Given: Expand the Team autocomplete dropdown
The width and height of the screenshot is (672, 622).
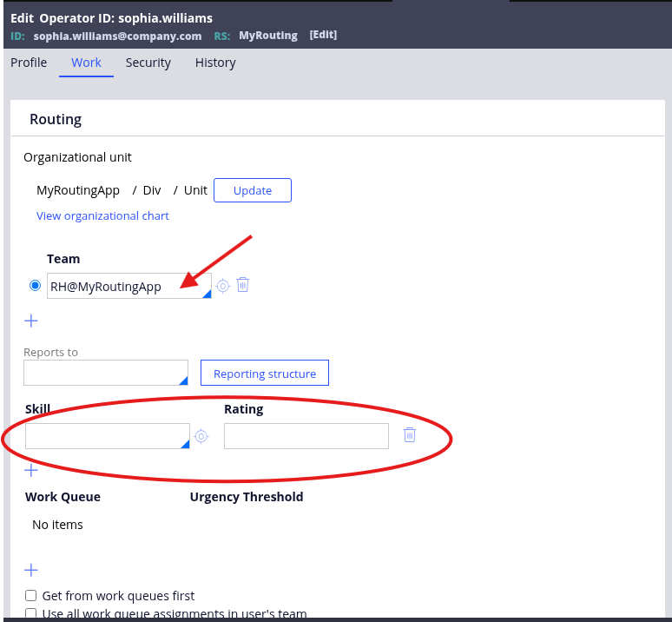Looking at the screenshot, I should pyautogui.click(x=206, y=294).
